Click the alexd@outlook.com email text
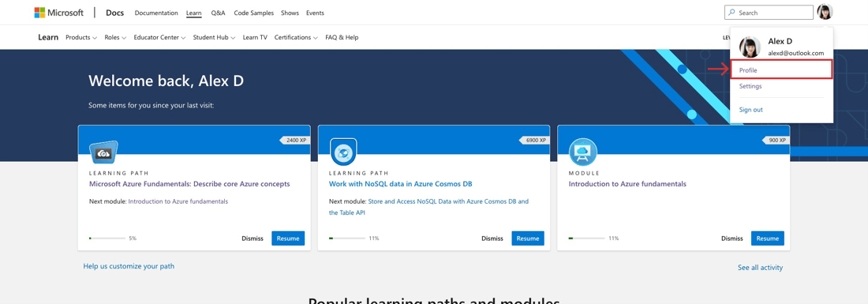The width and height of the screenshot is (868, 304). pyautogui.click(x=795, y=53)
